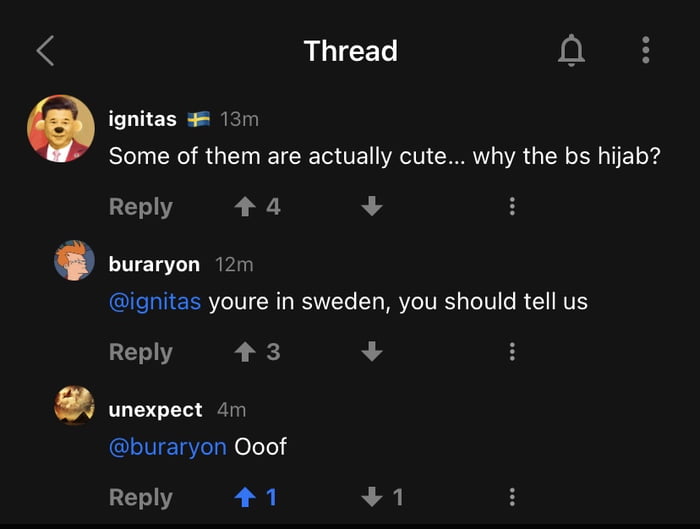
Task: Open the @ignitas mention link
Action: point(155,301)
